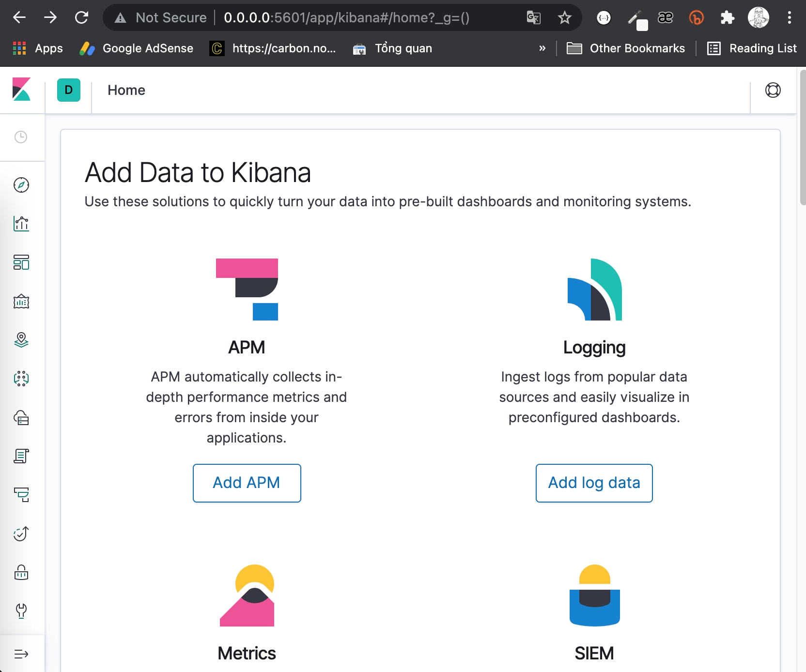This screenshot has width=806, height=672.
Task: Show hidden bookmarks via the chevron
Action: (x=542, y=48)
